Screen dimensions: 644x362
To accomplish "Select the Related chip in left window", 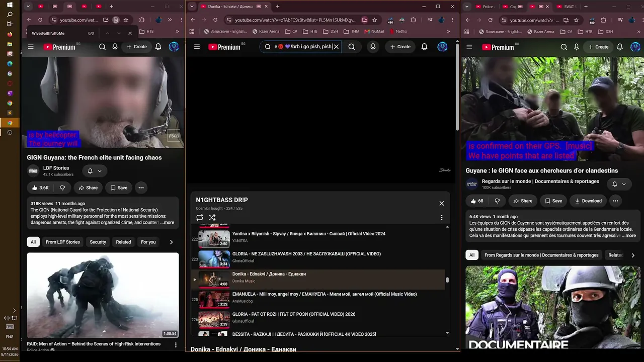I will [x=123, y=242].
